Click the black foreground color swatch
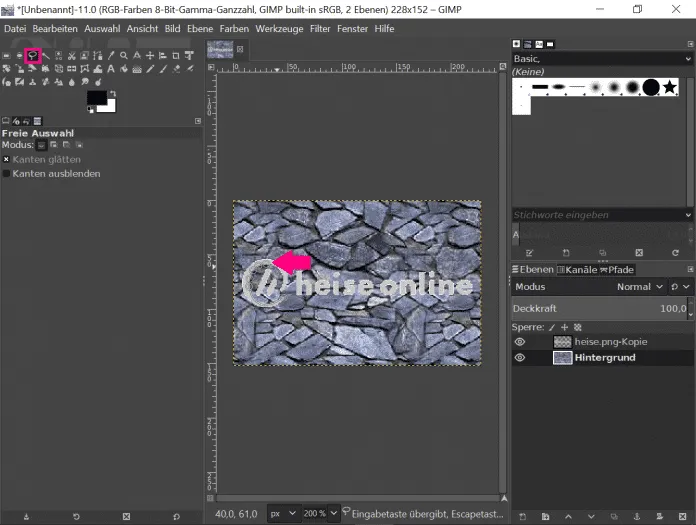Image resolution: width=696 pixels, height=525 pixels. (x=97, y=98)
